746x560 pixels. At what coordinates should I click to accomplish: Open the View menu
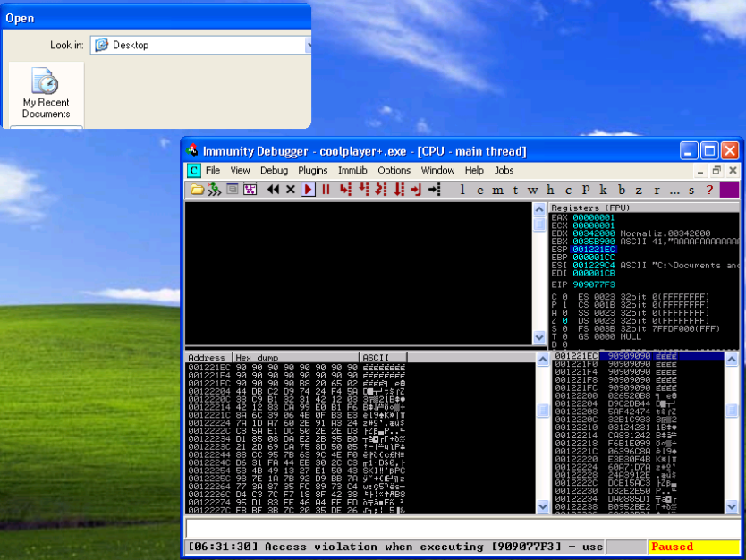click(x=241, y=170)
